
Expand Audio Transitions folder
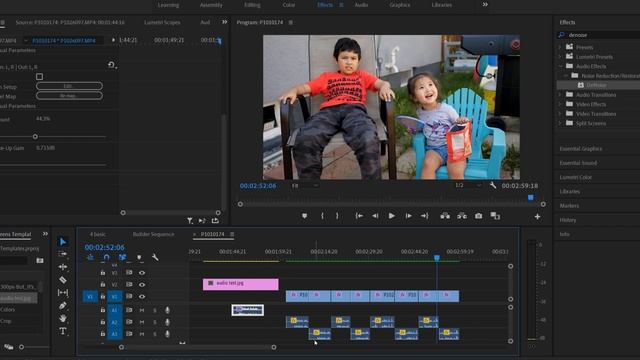coord(560,95)
